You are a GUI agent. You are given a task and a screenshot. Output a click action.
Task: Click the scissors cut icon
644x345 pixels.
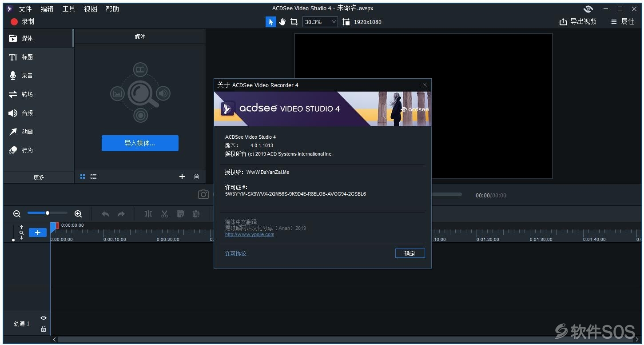tap(164, 214)
